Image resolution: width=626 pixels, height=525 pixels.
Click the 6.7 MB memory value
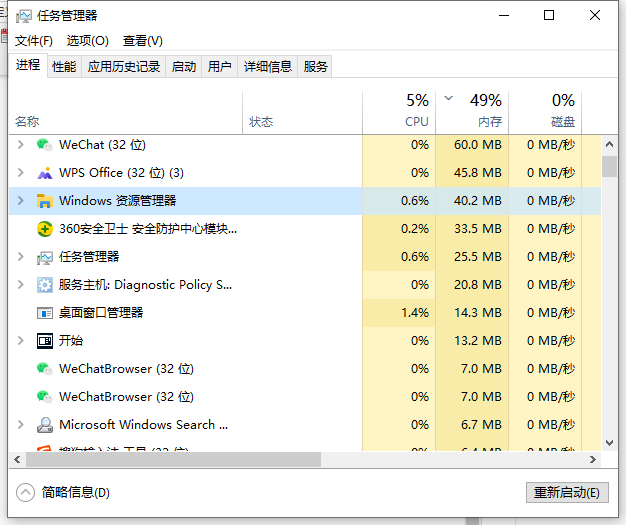pyautogui.click(x=481, y=424)
